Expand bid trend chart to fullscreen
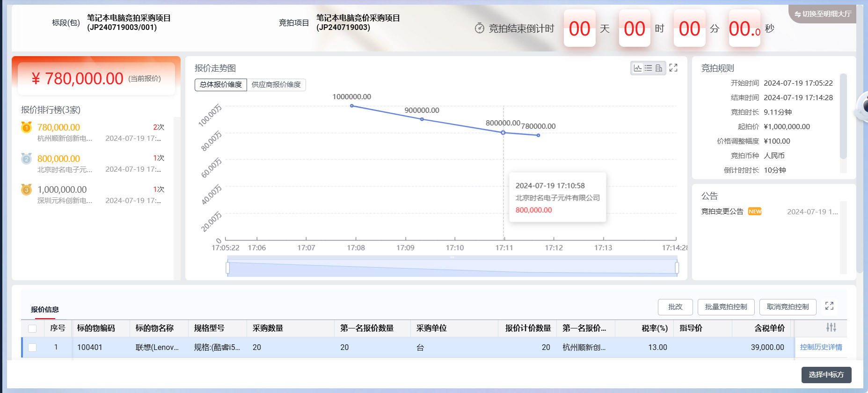Image resolution: width=868 pixels, height=393 pixels. pyautogui.click(x=673, y=68)
